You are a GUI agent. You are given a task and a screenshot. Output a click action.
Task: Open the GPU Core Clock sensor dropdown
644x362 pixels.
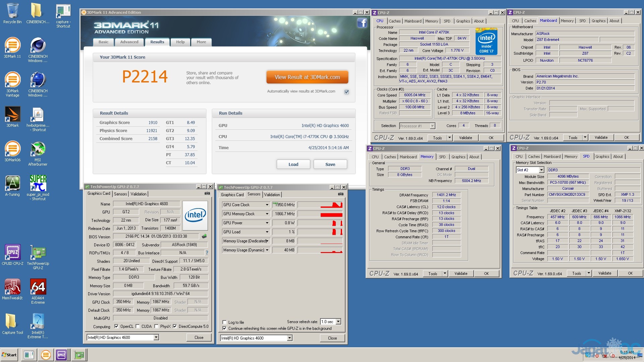267,205
